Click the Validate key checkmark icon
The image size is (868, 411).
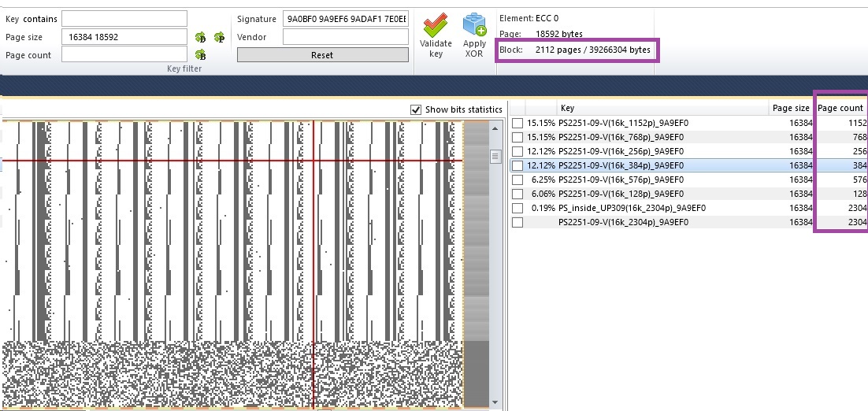(x=436, y=25)
